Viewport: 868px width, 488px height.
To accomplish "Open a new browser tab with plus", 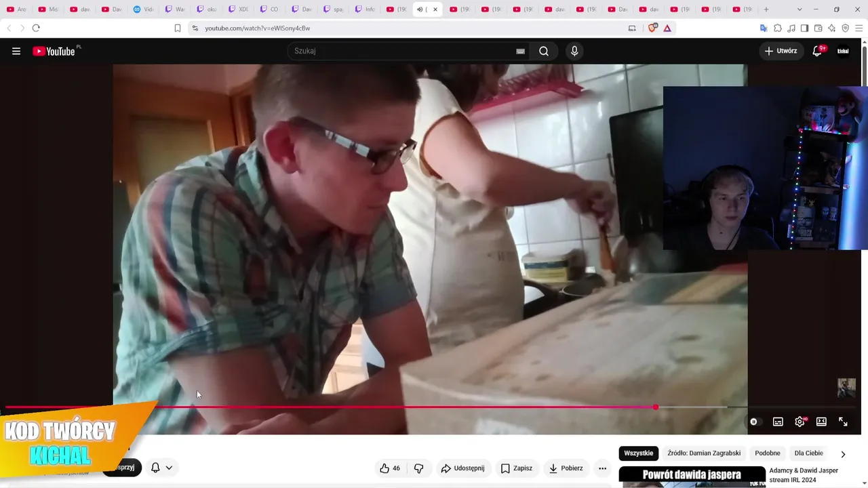I will (766, 9).
